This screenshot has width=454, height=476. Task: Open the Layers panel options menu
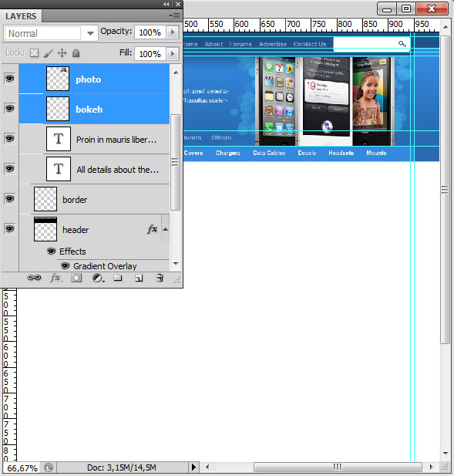(174, 15)
